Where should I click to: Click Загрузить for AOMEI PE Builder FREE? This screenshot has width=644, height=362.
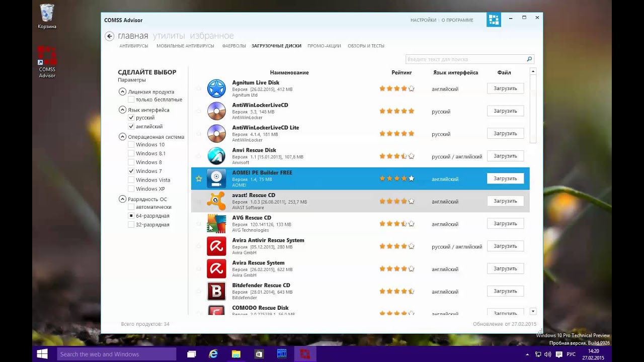click(505, 178)
